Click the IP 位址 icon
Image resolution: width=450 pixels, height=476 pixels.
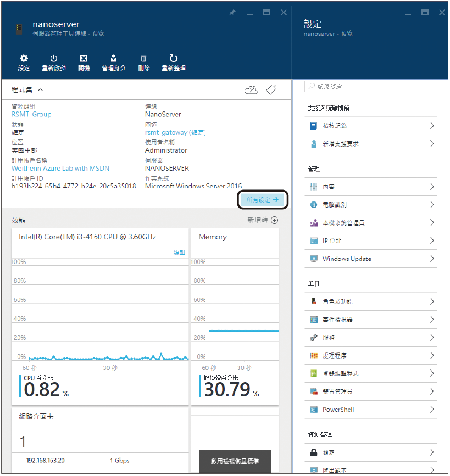(314, 240)
